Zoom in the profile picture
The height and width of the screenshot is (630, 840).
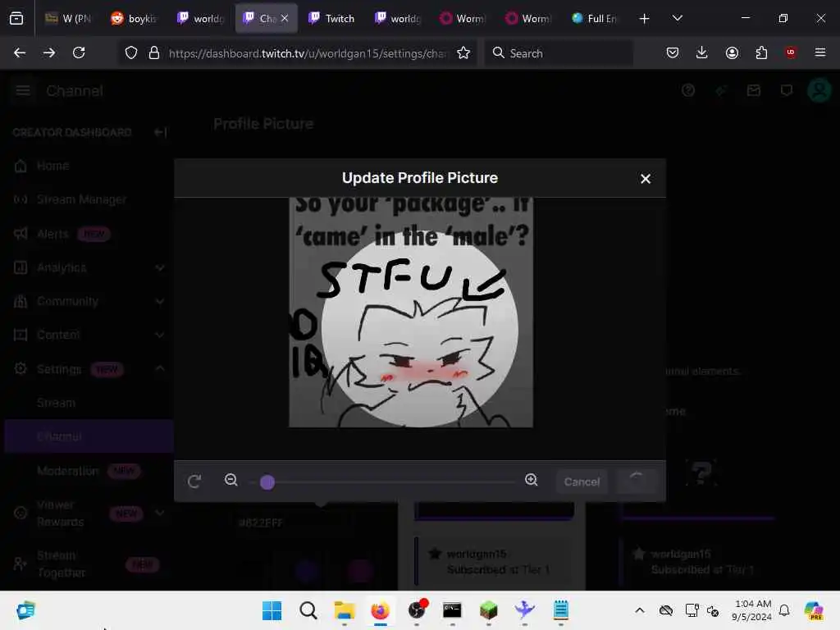(x=531, y=480)
